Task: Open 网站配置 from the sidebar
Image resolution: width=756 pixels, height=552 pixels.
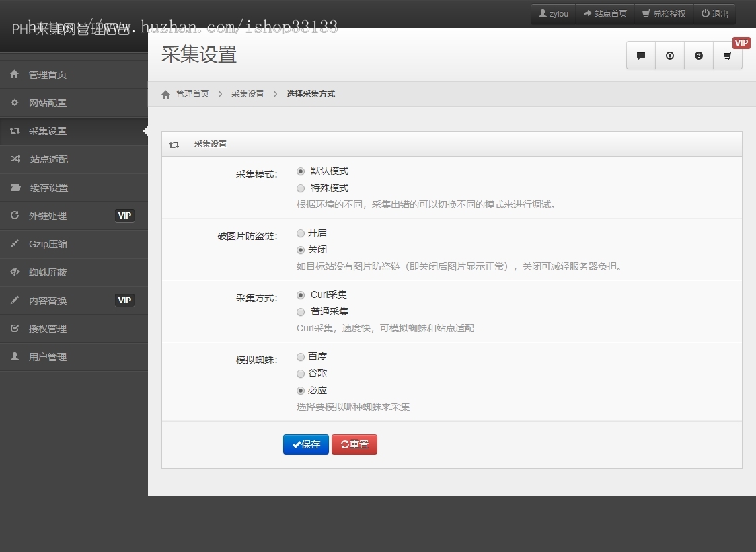Action: click(47, 103)
